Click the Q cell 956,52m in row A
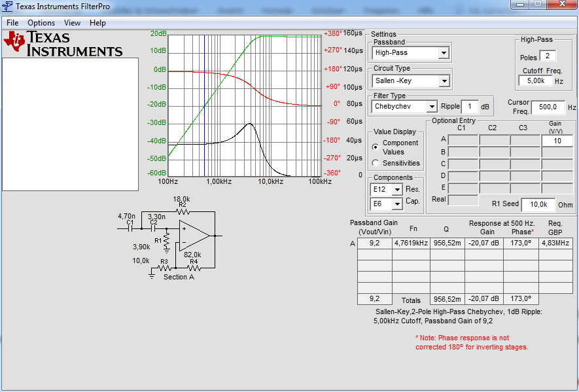The image size is (579, 392). 447,243
